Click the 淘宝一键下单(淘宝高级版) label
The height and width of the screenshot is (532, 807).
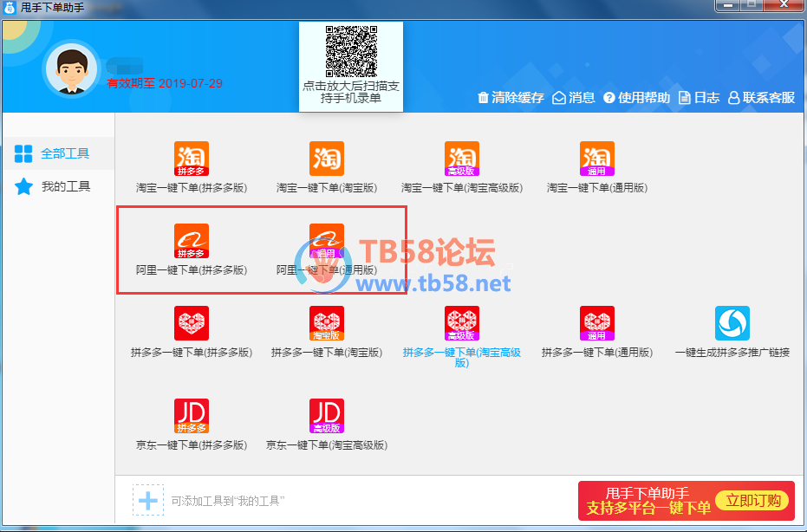462,188
